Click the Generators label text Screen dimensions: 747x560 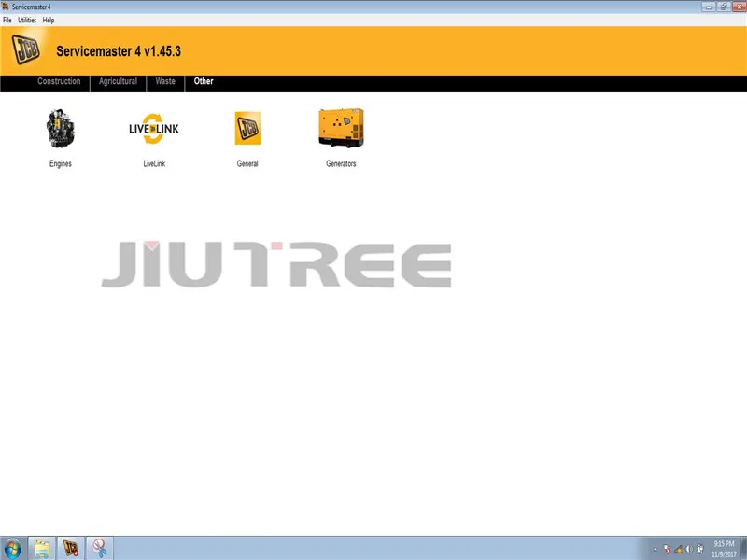[x=341, y=163]
